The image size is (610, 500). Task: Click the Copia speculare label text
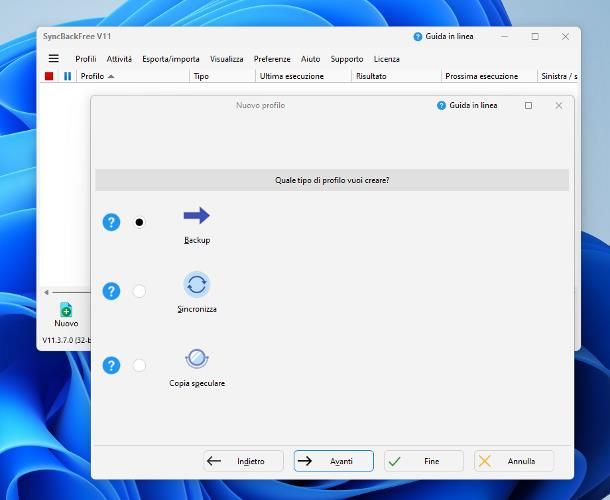point(197,383)
